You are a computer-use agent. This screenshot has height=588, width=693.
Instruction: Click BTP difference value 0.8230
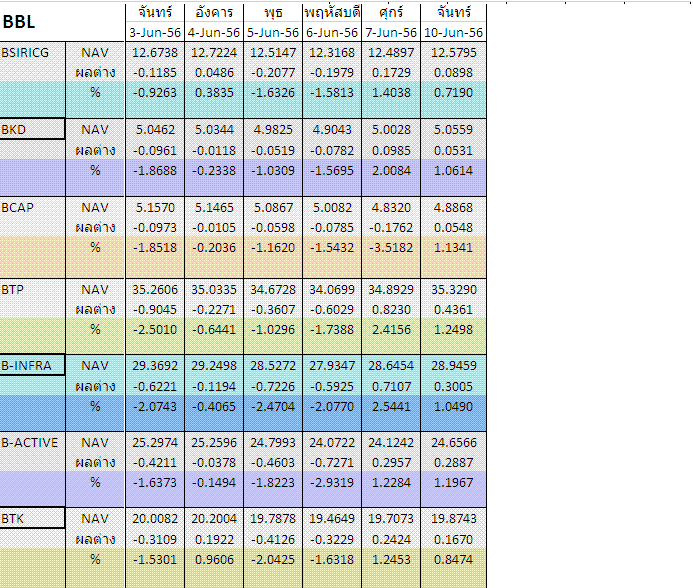[391, 309]
